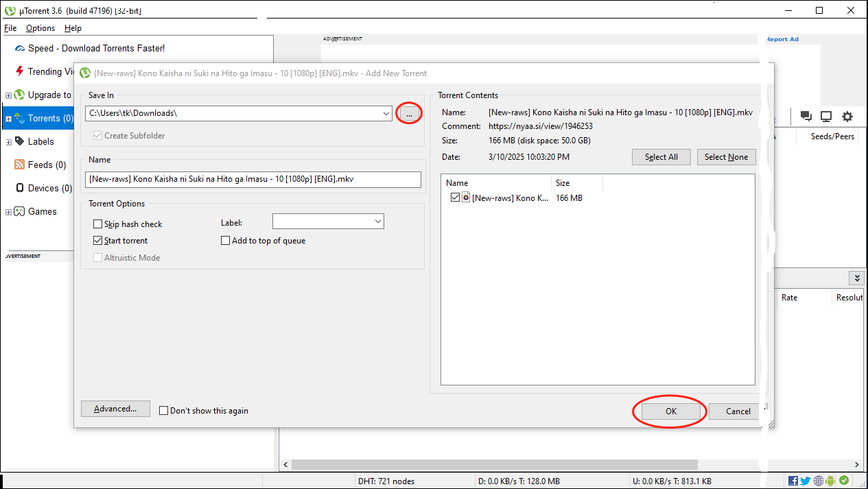The height and width of the screenshot is (489, 868).
Task: Click the Advanced... button
Action: [115, 409]
